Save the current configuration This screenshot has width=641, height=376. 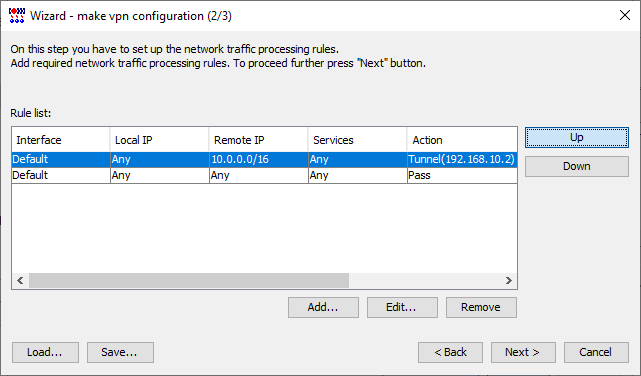(x=120, y=352)
